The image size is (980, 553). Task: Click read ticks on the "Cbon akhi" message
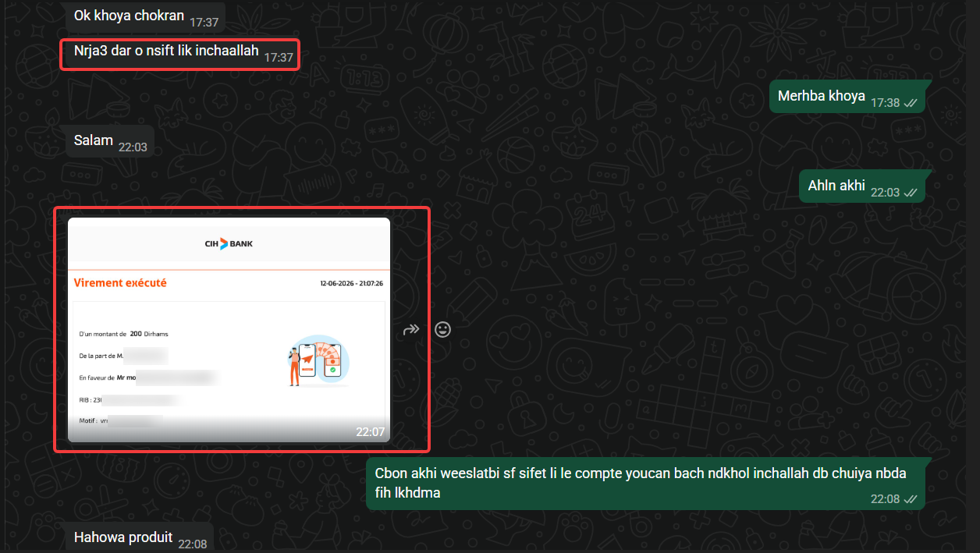tap(910, 499)
